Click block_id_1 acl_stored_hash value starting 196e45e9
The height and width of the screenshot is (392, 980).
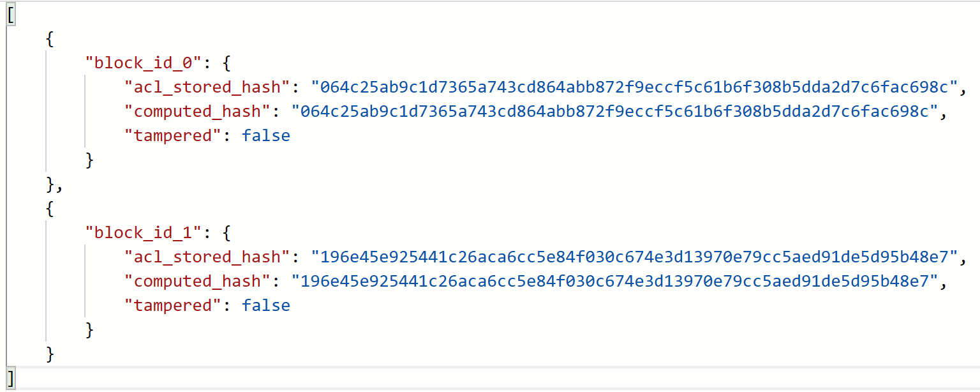(x=635, y=257)
